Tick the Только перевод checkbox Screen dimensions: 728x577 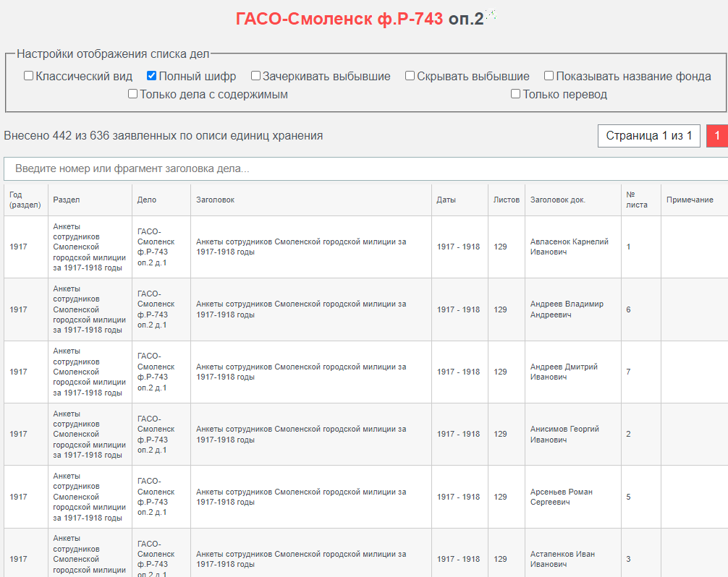tap(515, 94)
